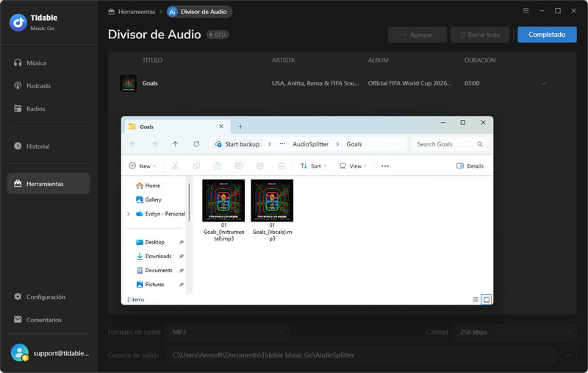Click Explorer back arrow
588x373 pixels.
133,144
